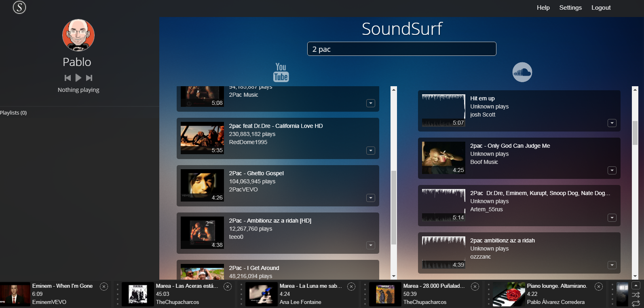
Task: Open the Hit em up SoundCloud title
Action: (482, 98)
